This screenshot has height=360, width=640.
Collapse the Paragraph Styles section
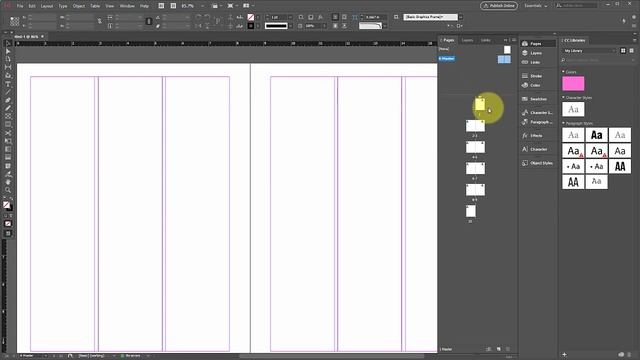563,123
